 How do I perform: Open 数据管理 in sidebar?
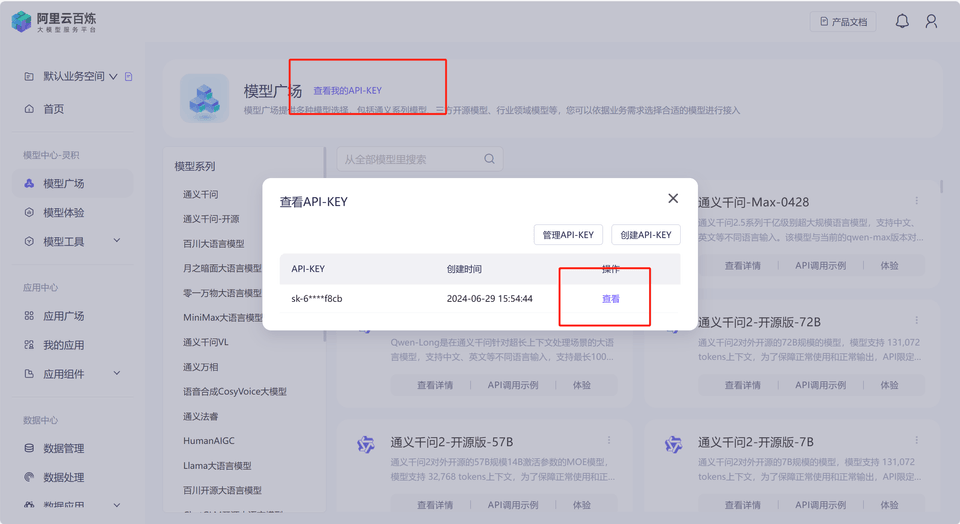(64, 449)
